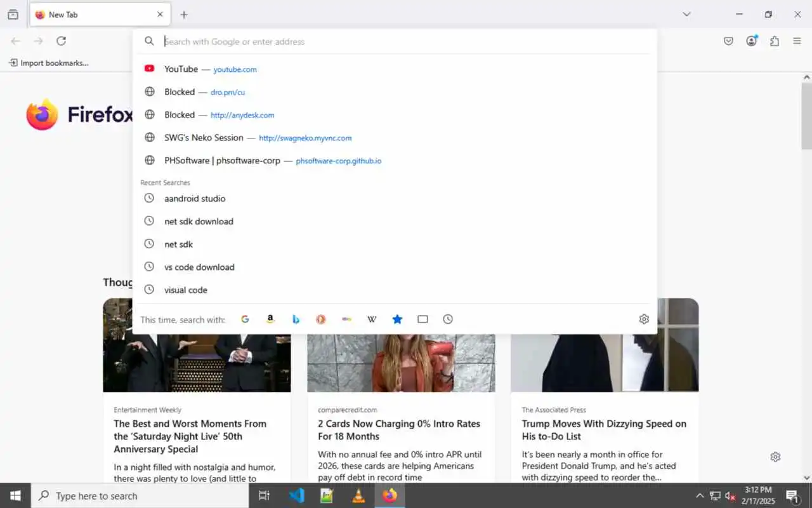Open the Saturday Night Live 50th article thumbnail
Screen dimensions: 812x508
(x=197, y=363)
